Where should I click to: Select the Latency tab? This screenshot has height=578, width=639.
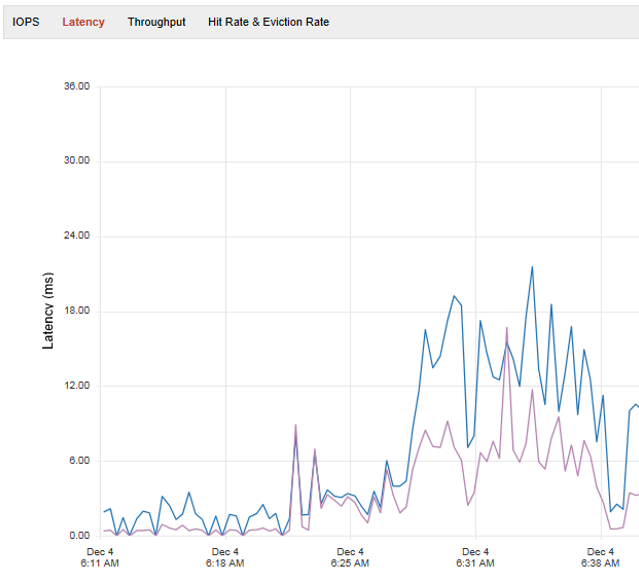(x=83, y=22)
